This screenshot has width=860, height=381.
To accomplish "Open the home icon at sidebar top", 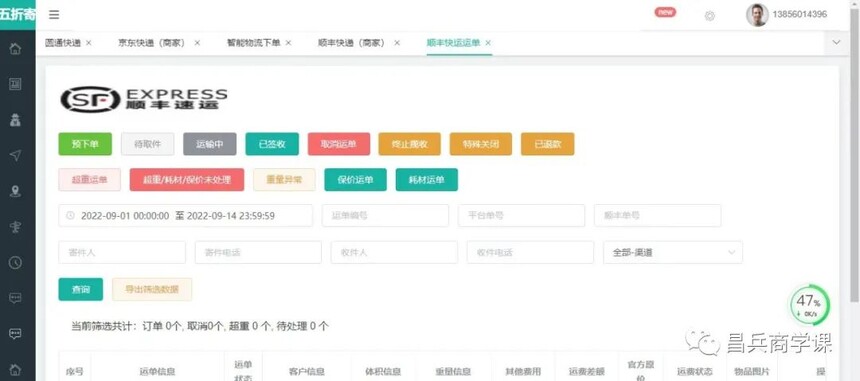I will click(15, 48).
